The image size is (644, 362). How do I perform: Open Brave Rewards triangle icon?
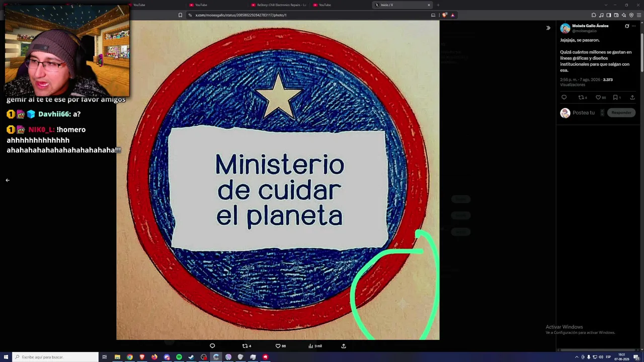click(x=452, y=15)
